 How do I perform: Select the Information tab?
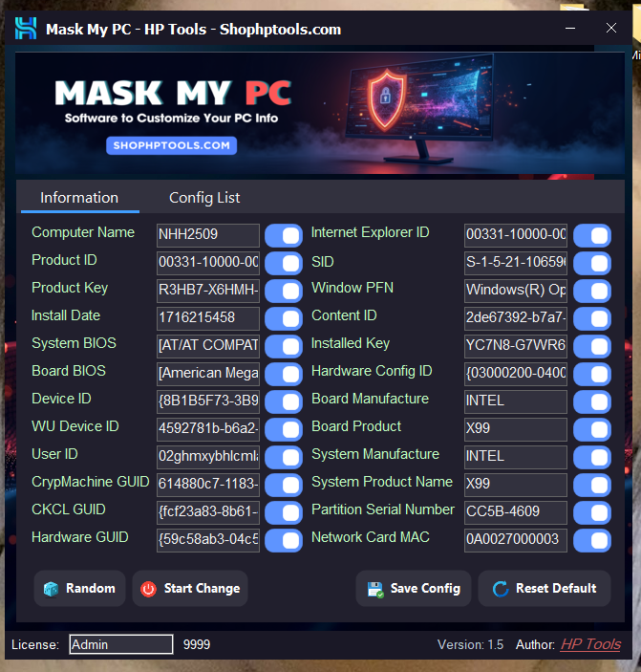coord(79,198)
